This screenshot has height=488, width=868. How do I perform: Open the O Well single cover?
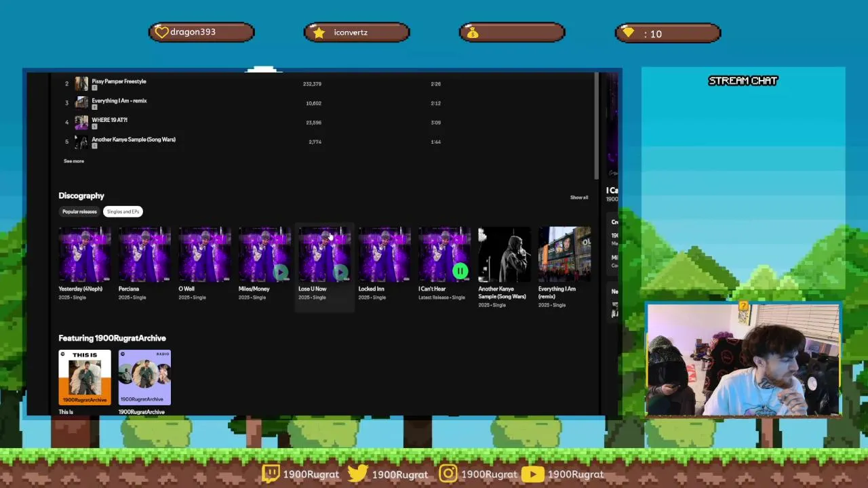205,254
